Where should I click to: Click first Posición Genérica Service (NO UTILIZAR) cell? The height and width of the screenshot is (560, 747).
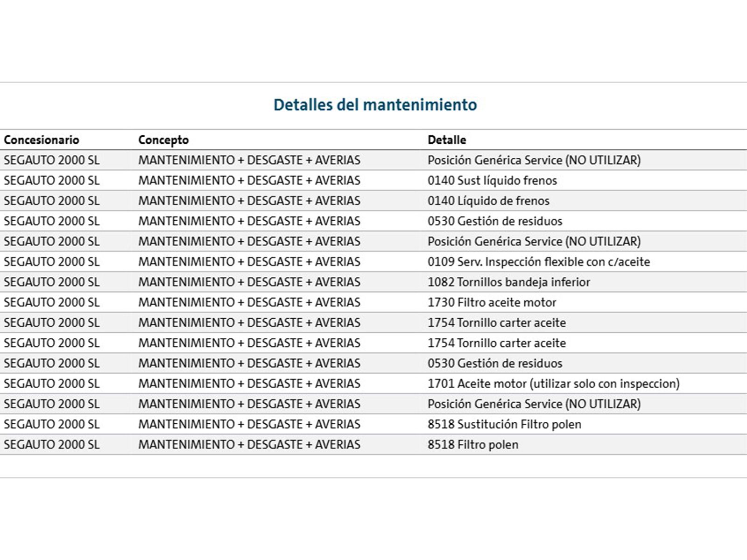(534, 160)
